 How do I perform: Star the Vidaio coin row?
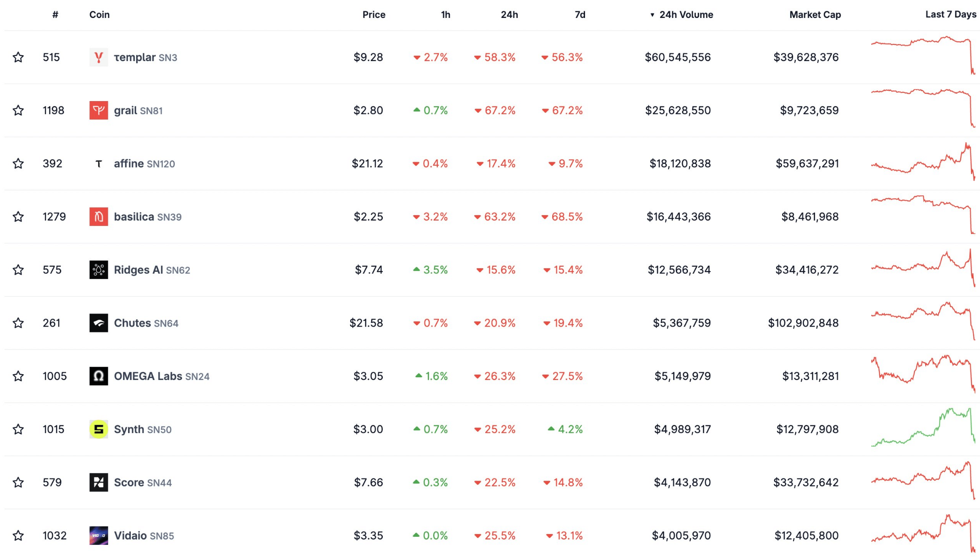pos(18,535)
